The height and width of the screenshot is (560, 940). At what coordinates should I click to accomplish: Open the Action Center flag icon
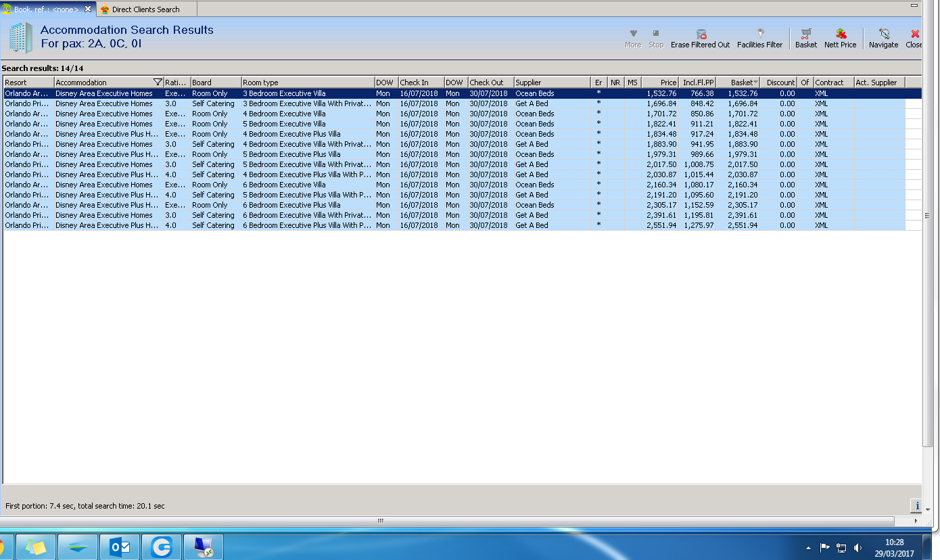[x=824, y=548]
